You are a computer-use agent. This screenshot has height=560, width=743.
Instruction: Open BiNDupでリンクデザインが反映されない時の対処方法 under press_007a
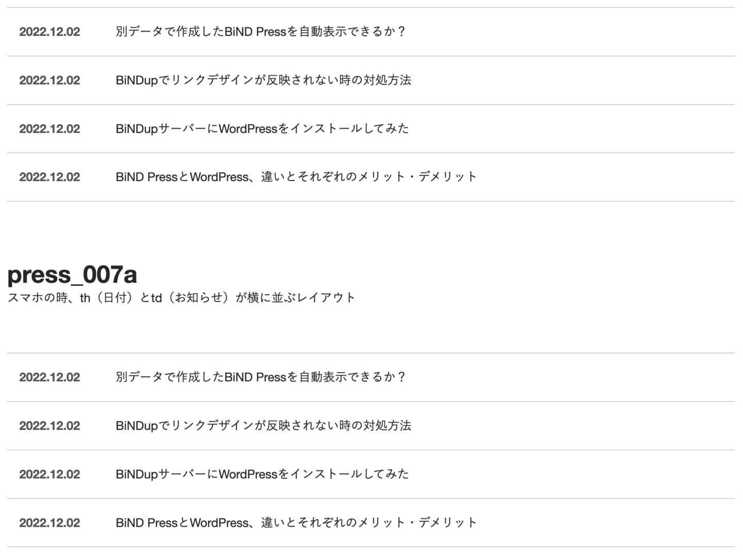click(x=264, y=426)
